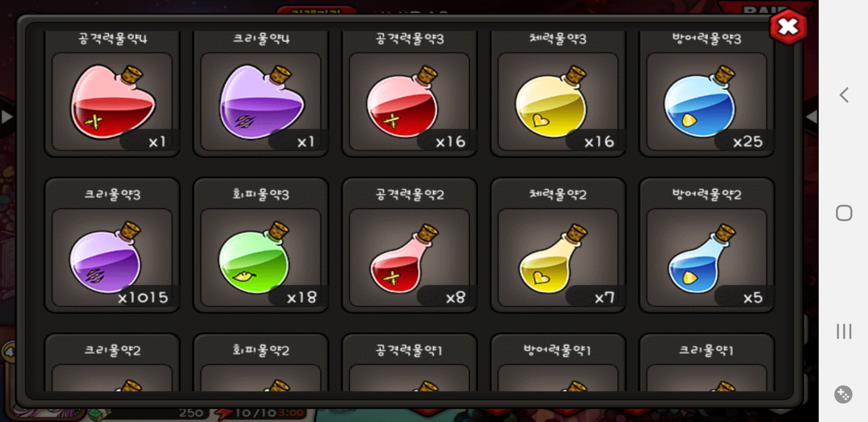The image size is (868, 422).
Task: Select the red heart-shaped 공격력물약4 potion
Action: (112, 102)
